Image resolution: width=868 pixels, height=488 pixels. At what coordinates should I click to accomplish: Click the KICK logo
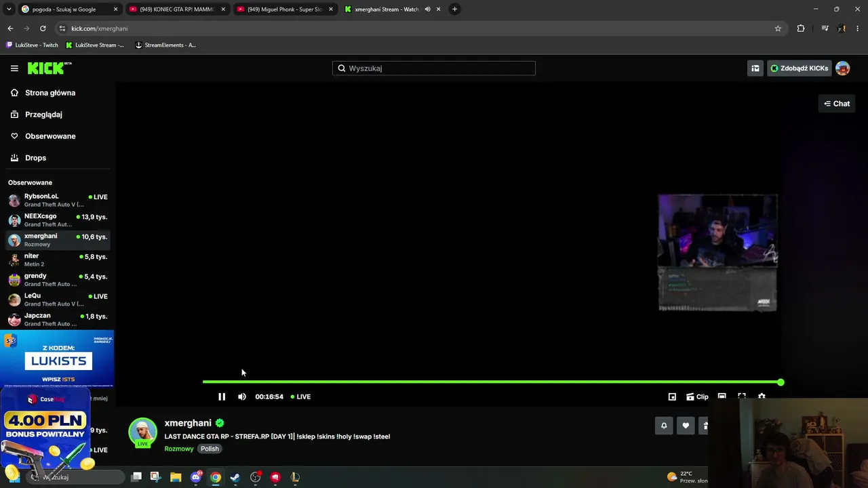click(x=50, y=68)
